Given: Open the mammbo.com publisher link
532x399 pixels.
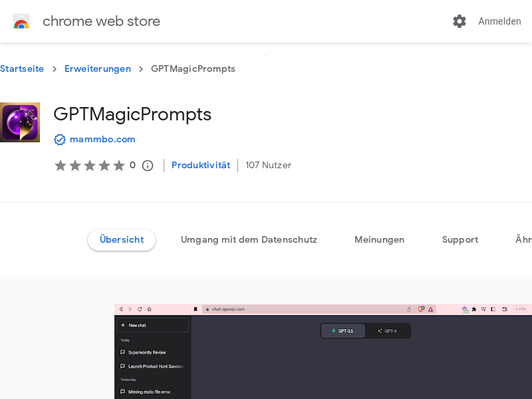Looking at the screenshot, I should (x=102, y=140).
